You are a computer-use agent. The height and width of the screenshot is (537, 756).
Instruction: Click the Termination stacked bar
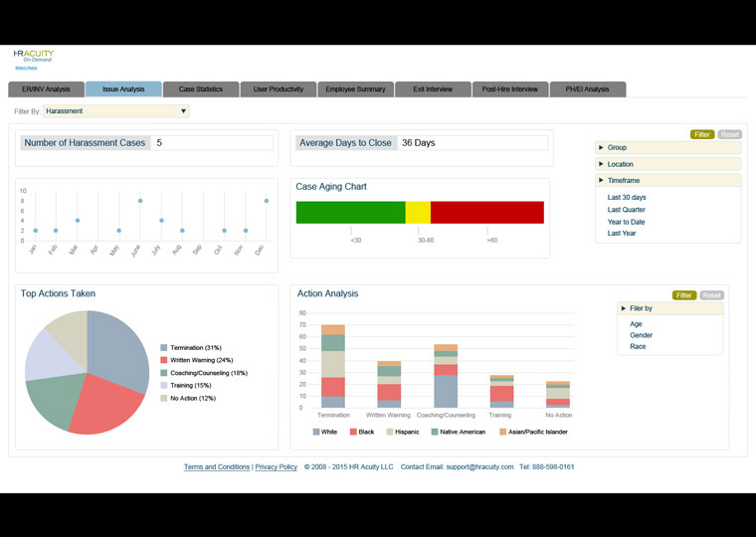333,366
